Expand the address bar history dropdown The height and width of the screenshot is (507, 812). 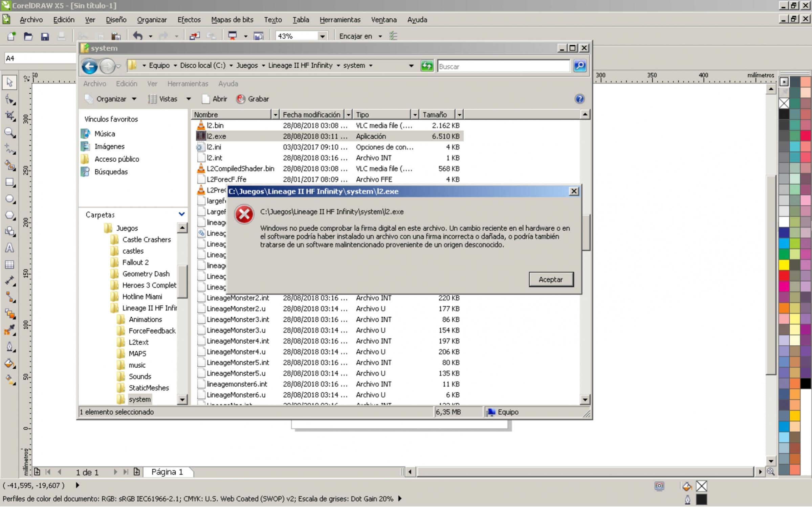coord(411,66)
